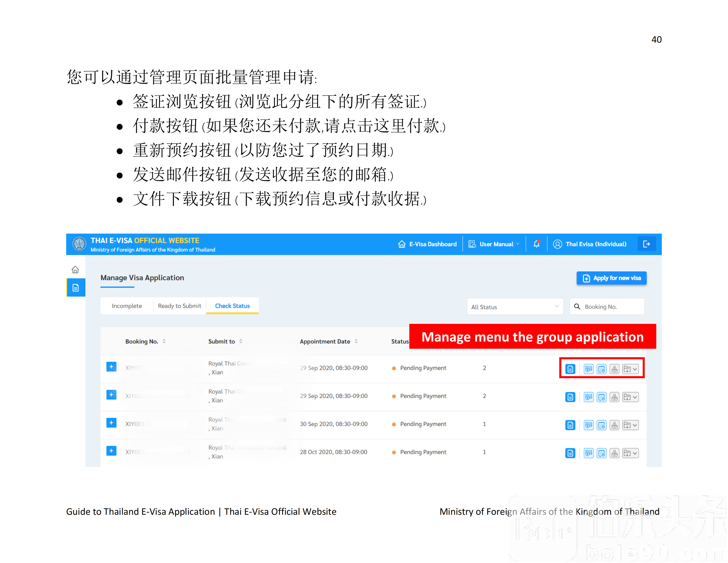The height and width of the screenshot is (563, 728).
Task: Switch to the Incomplete tab
Action: pos(127,306)
